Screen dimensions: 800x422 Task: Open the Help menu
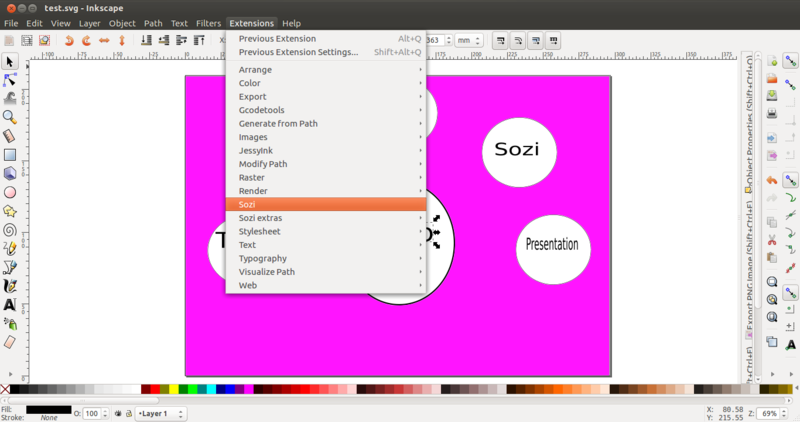point(291,23)
